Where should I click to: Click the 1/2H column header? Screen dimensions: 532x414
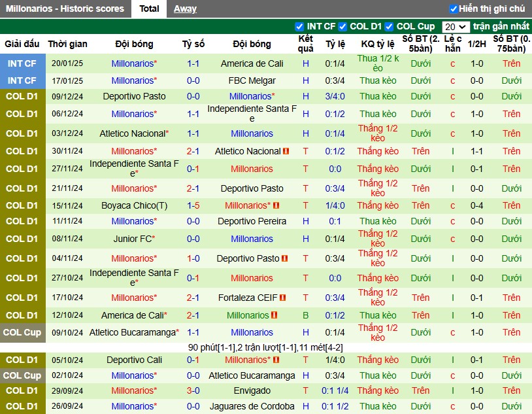[476, 44]
